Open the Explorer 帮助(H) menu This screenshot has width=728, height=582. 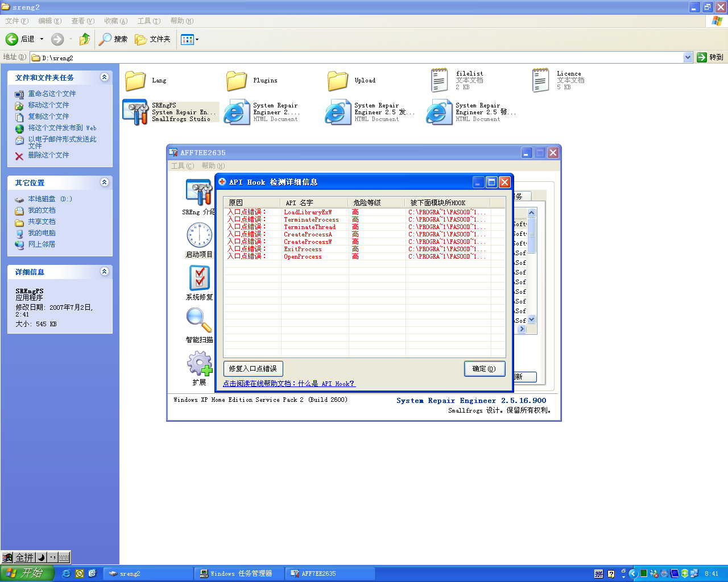point(181,21)
